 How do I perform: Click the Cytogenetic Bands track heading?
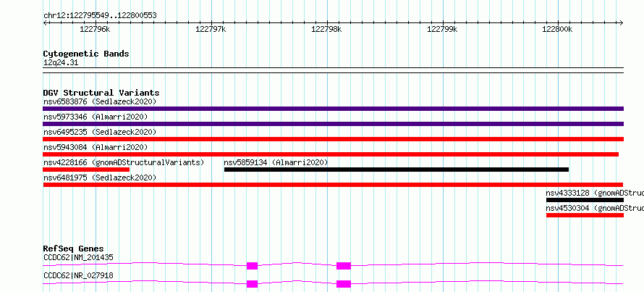(x=86, y=54)
